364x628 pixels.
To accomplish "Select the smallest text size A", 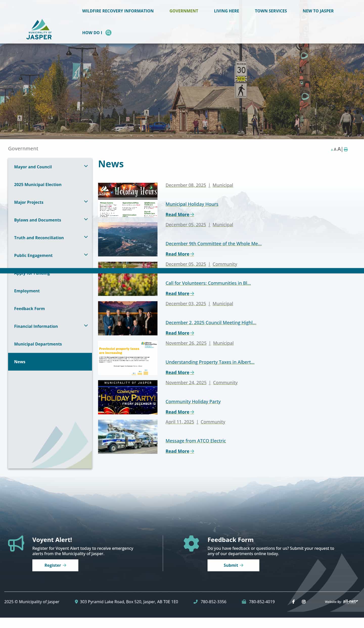I will 332,150.
